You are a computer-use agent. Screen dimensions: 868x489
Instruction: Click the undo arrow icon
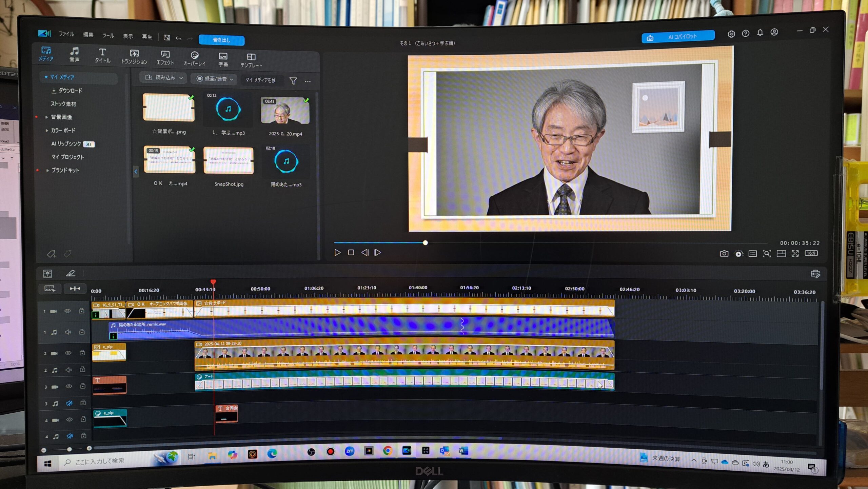[178, 38]
